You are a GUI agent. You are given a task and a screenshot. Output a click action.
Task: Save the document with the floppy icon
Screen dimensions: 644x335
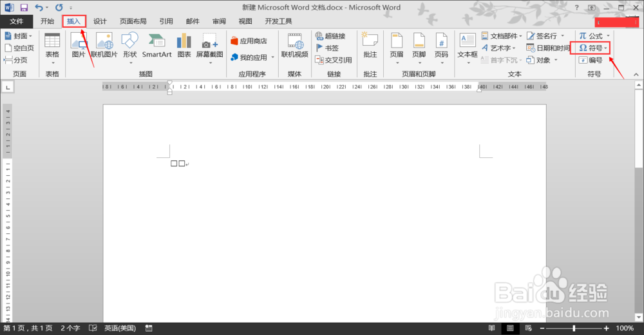click(24, 7)
